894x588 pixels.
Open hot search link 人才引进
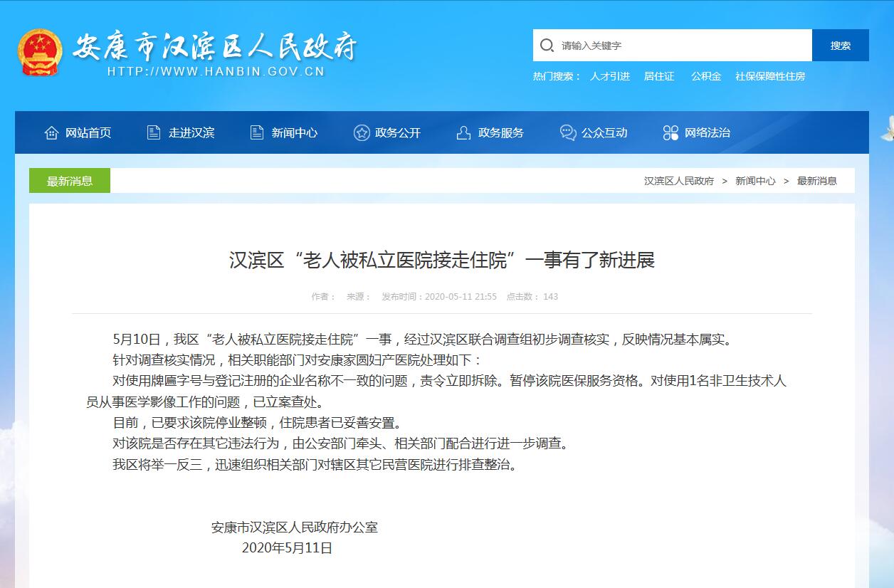tap(610, 76)
